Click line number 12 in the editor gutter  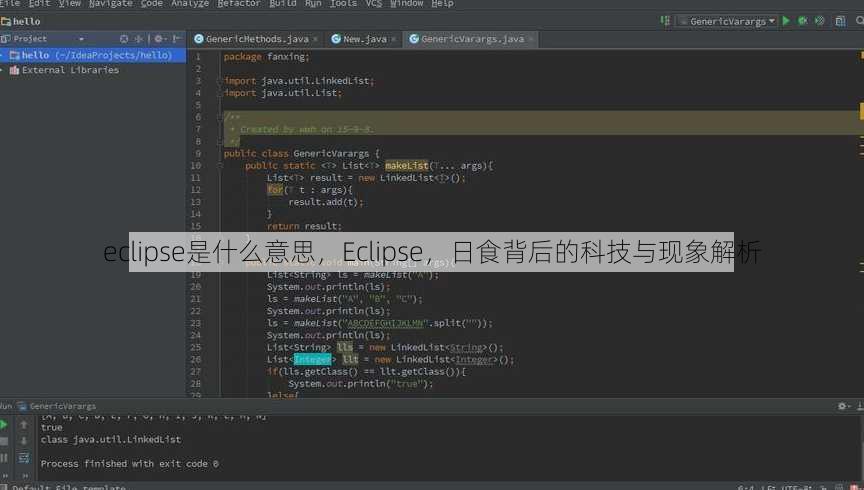(196, 190)
